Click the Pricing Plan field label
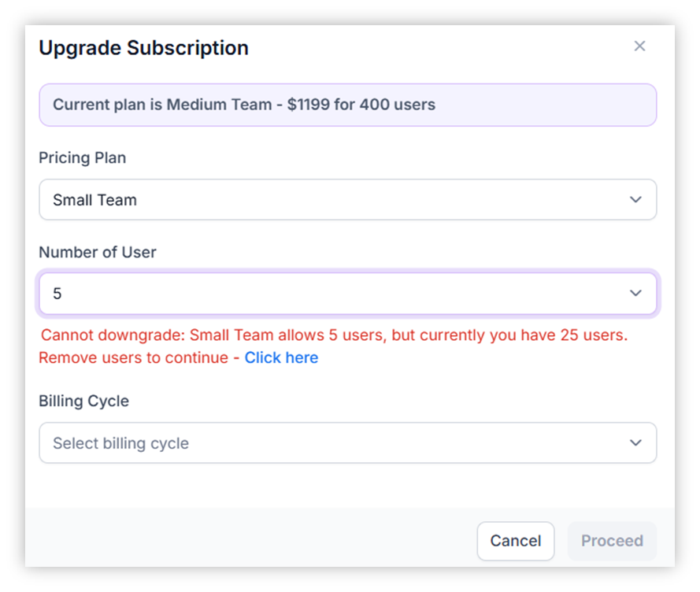The image size is (700, 592). [x=82, y=157]
